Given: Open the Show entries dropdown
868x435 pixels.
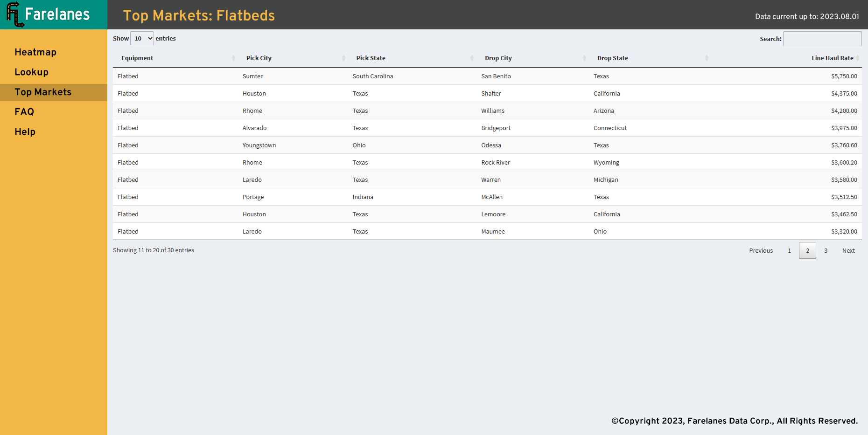Looking at the screenshot, I should [142, 38].
